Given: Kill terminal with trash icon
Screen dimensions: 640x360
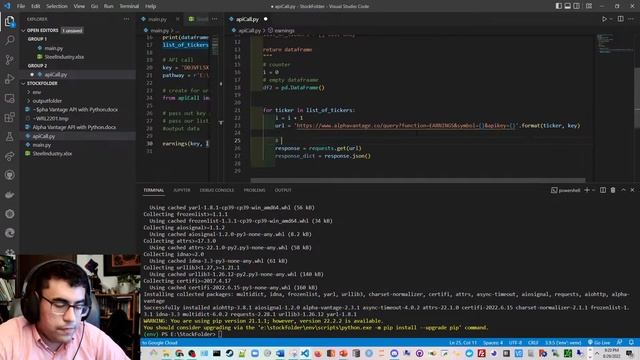Looking at the screenshot, I should [613, 190].
